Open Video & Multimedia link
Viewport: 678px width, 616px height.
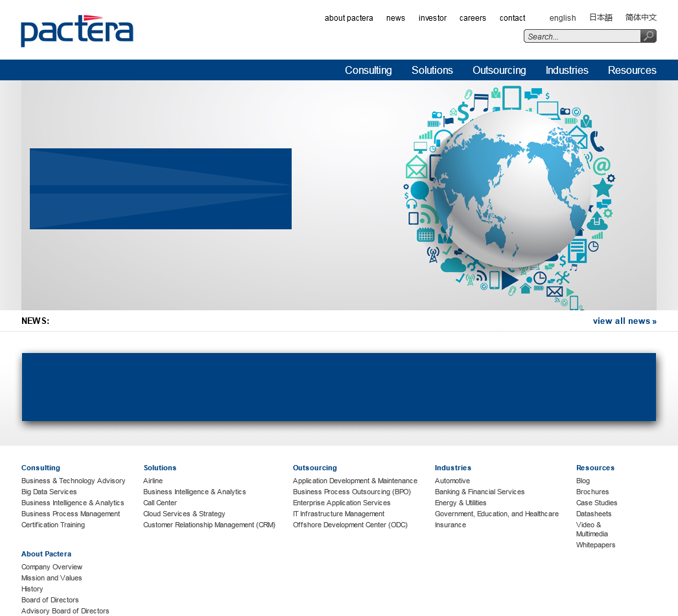pos(592,529)
